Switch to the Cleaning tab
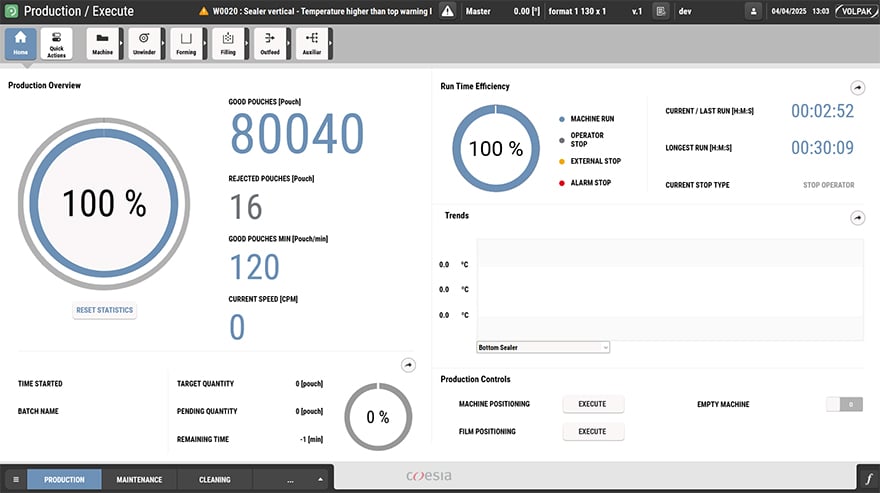The image size is (880, 493). click(x=214, y=479)
